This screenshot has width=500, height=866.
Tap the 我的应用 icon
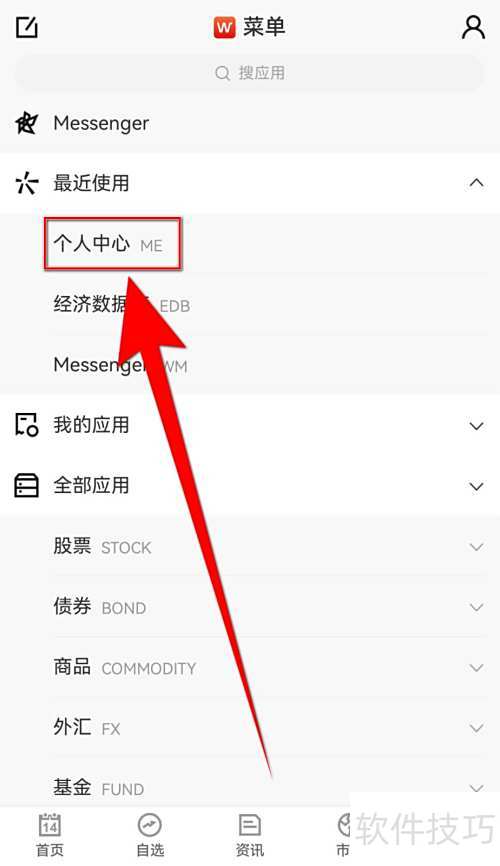pyautogui.click(x=27, y=425)
